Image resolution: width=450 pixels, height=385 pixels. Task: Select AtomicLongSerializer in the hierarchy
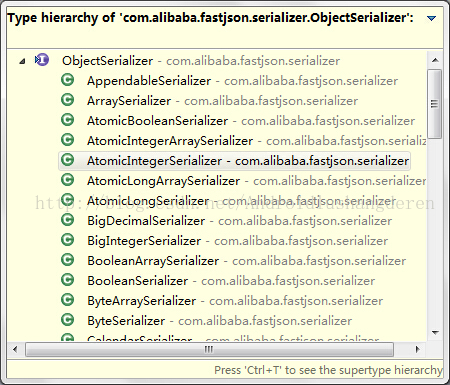(x=241, y=201)
